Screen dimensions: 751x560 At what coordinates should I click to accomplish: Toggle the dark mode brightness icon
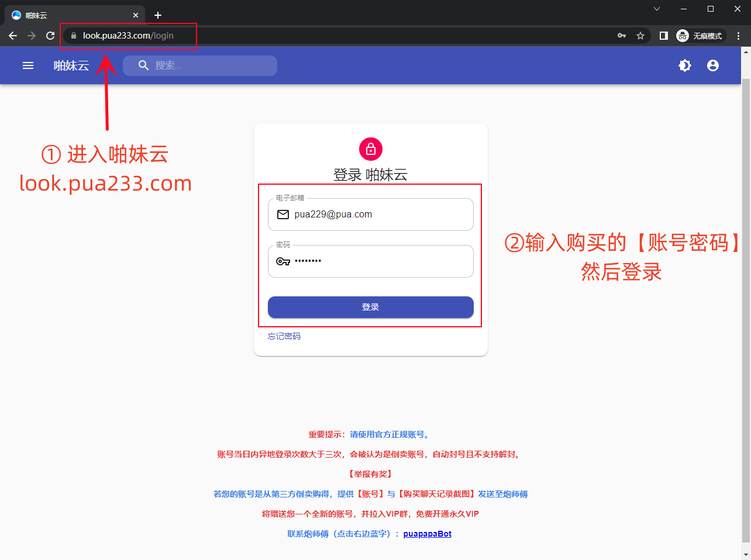685,65
